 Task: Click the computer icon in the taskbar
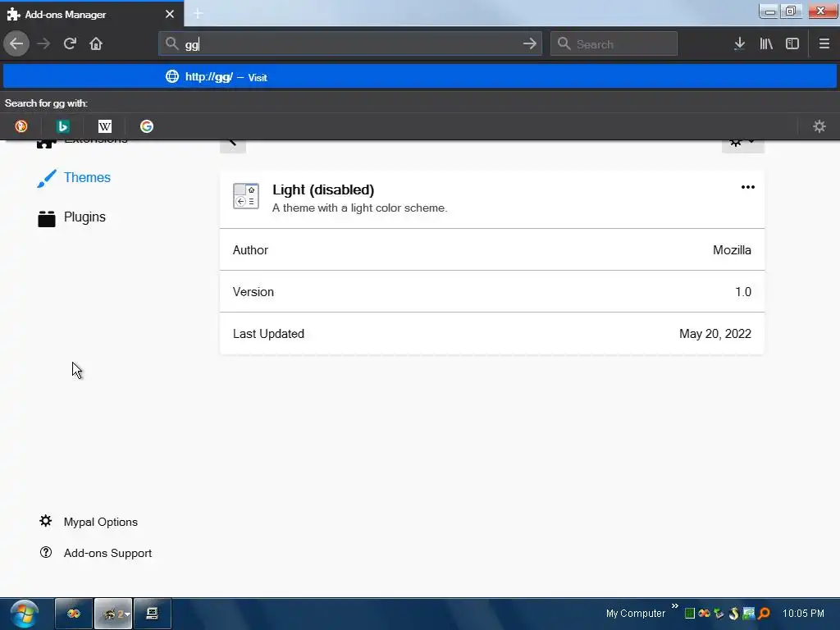pos(152,614)
